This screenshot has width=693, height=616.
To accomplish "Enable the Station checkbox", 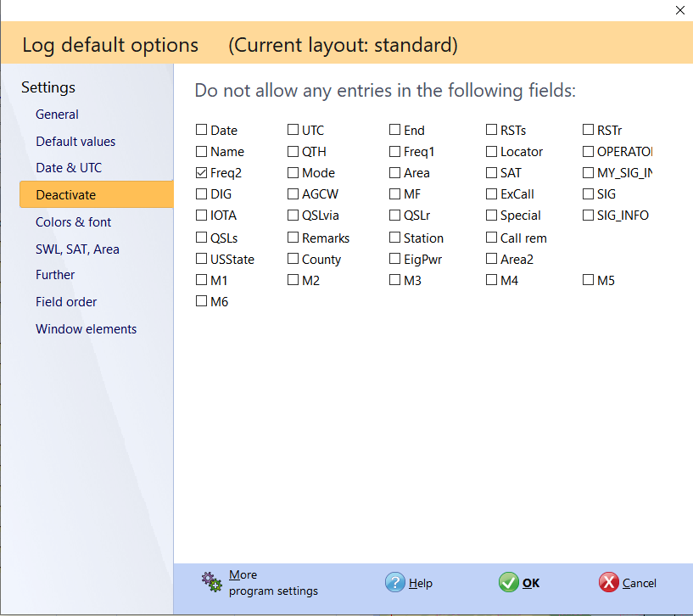I will coord(394,238).
